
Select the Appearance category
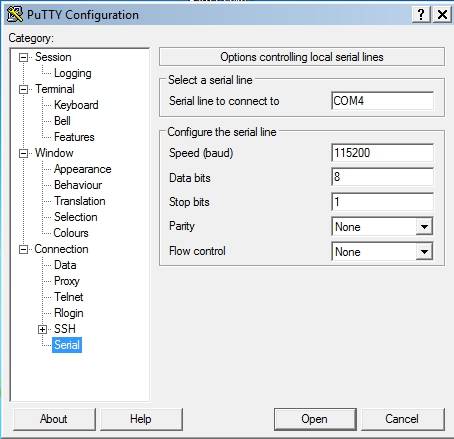[83, 169]
